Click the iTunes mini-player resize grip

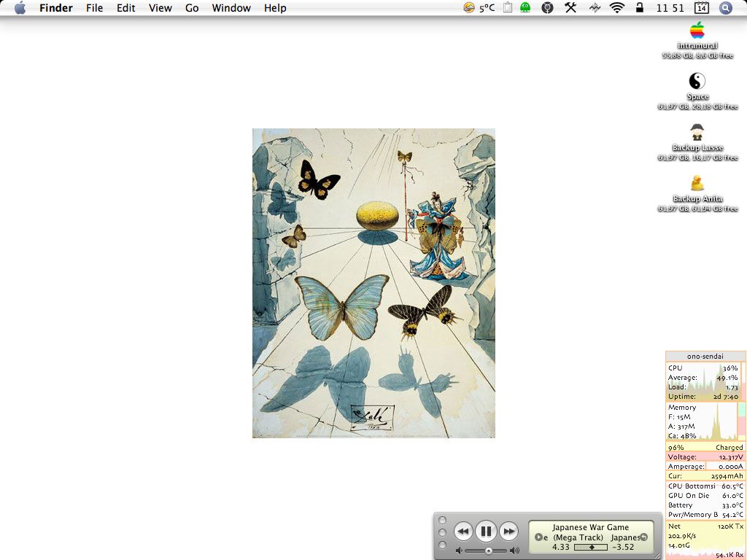click(x=657, y=555)
